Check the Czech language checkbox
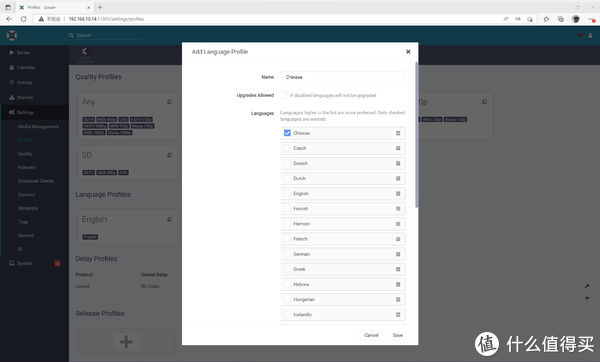Image resolution: width=600 pixels, height=362 pixels. click(287, 148)
